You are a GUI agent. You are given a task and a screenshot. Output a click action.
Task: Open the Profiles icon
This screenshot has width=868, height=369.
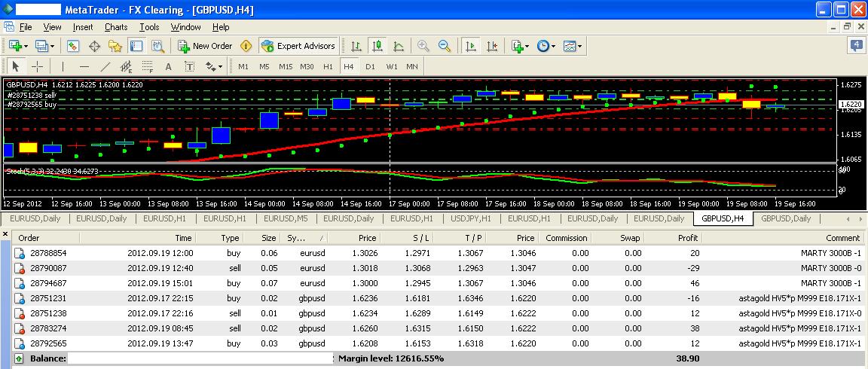pos(41,46)
